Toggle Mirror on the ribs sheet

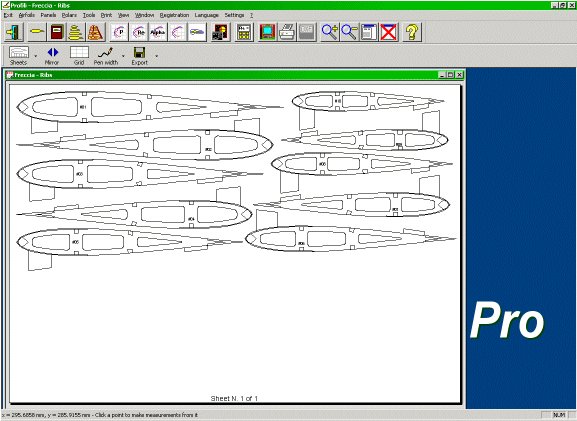52,56
